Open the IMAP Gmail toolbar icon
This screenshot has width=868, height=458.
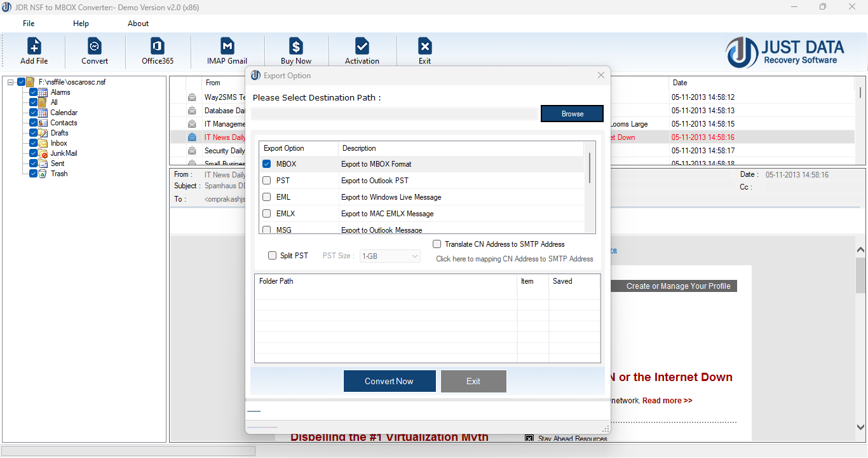(x=227, y=46)
